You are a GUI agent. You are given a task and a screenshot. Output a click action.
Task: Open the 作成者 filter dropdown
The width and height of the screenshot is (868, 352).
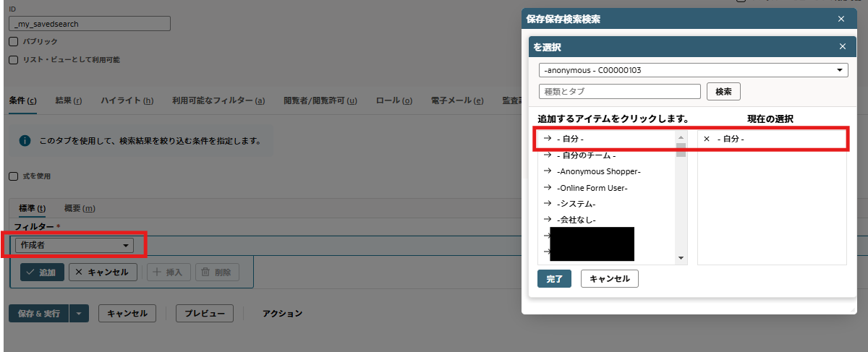75,246
